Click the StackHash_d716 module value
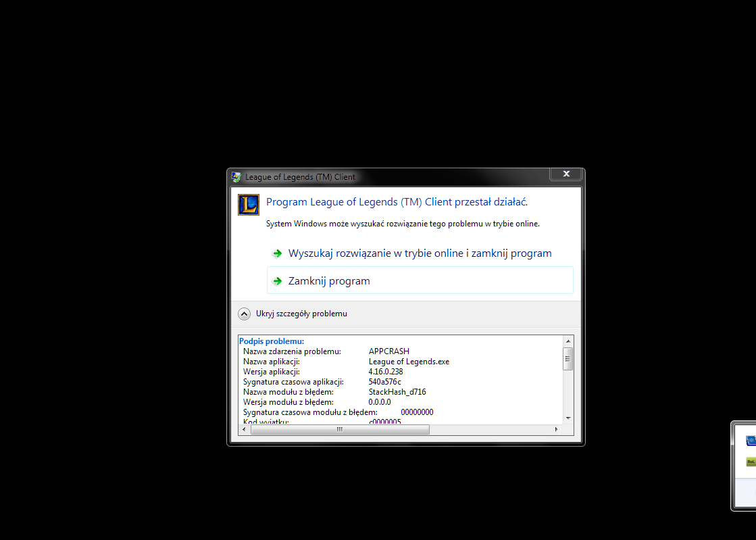Viewport: 756px width, 540px height. pos(397,392)
